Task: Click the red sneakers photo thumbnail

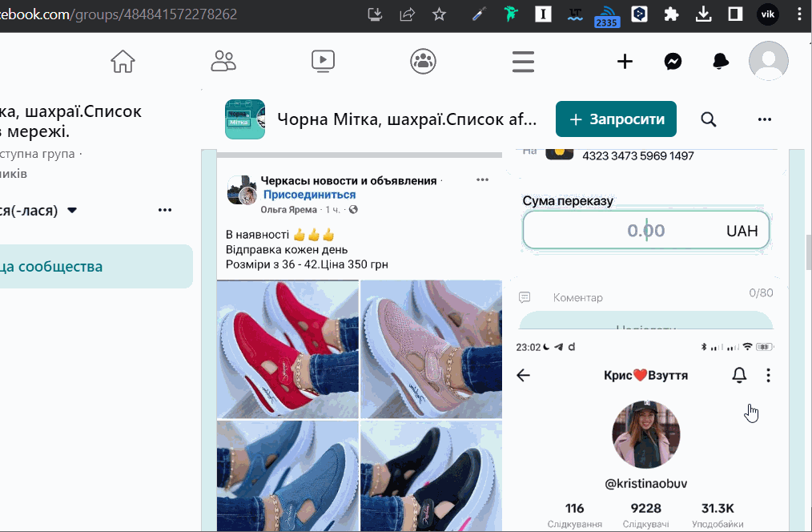Action: coord(287,350)
